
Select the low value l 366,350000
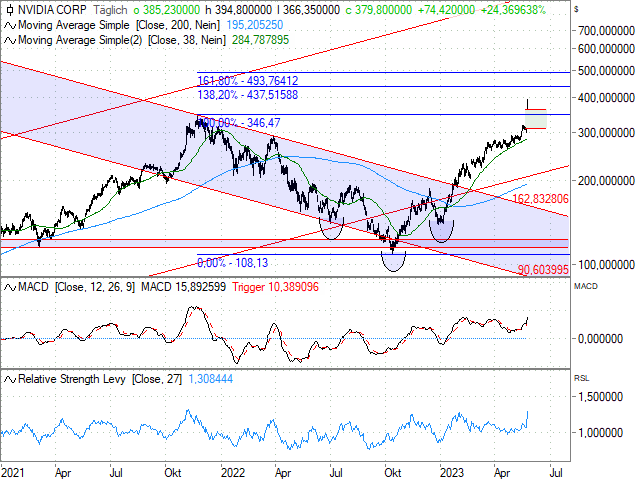(308, 10)
